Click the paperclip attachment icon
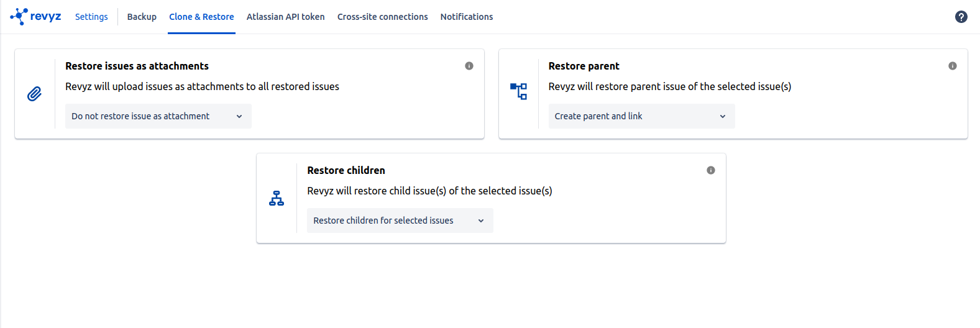980x328 pixels. 34,94
